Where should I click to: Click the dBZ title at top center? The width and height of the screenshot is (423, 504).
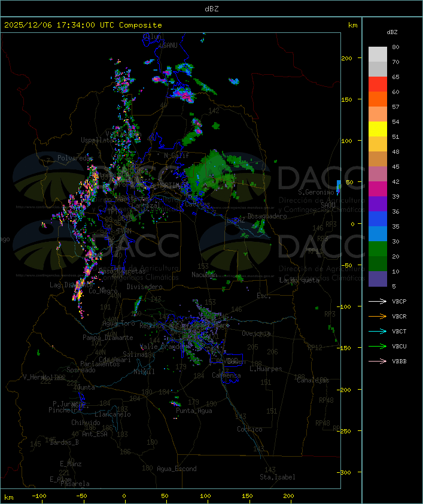pyautogui.click(x=212, y=9)
